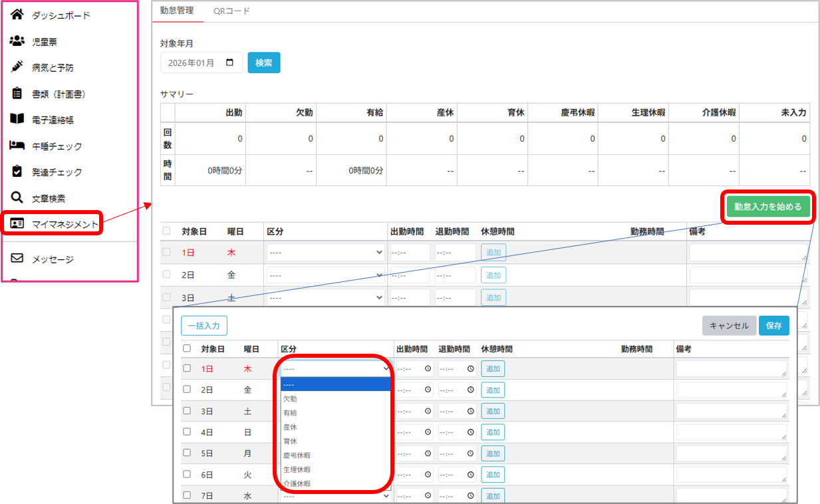Image resolution: width=820 pixels, height=504 pixels.
Task: Check the 5日 row checkbox
Action: click(x=187, y=453)
